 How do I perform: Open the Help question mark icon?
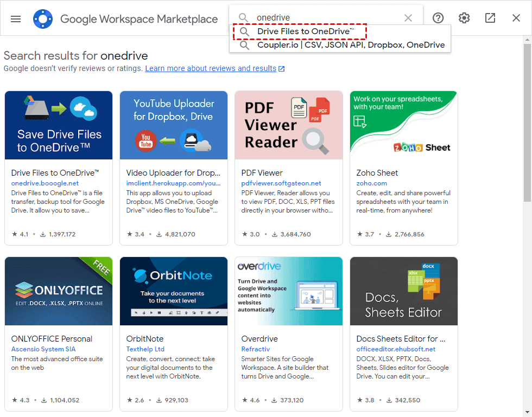pos(438,18)
